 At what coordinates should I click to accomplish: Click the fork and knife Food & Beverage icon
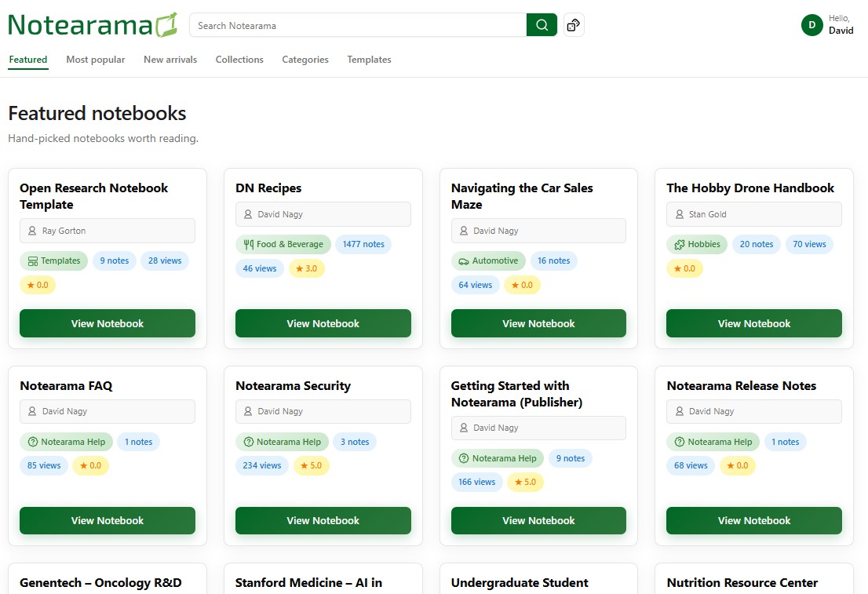(x=249, y=244)
